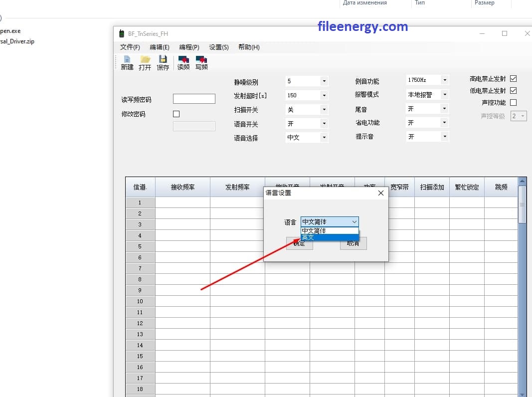
Task: Expand the 语音开关 dropdown
Action: [307, 124]
